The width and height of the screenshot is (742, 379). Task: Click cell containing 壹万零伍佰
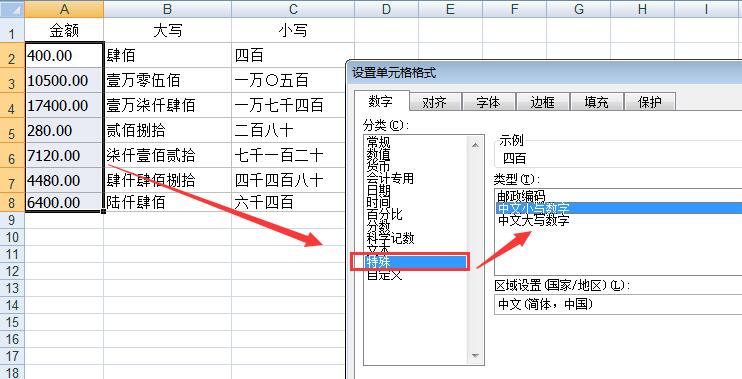coord(168,80)
